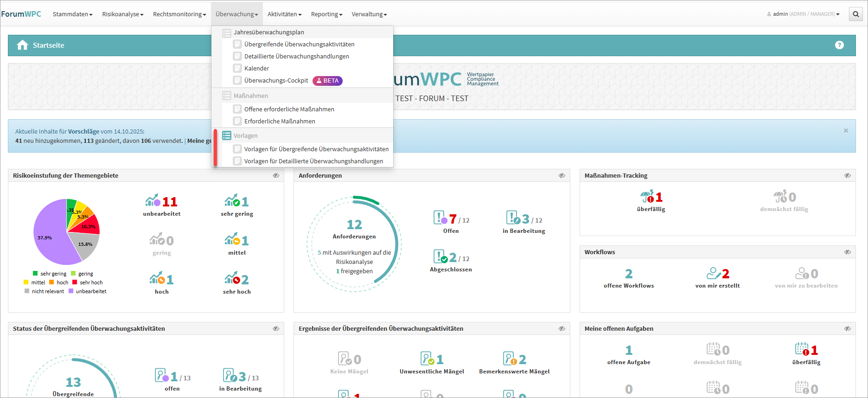Image resolution: width=868 pixels, height=398 pixels.
Task: Expand the Stammdaten dropdown menu
Action: (72, 14)
